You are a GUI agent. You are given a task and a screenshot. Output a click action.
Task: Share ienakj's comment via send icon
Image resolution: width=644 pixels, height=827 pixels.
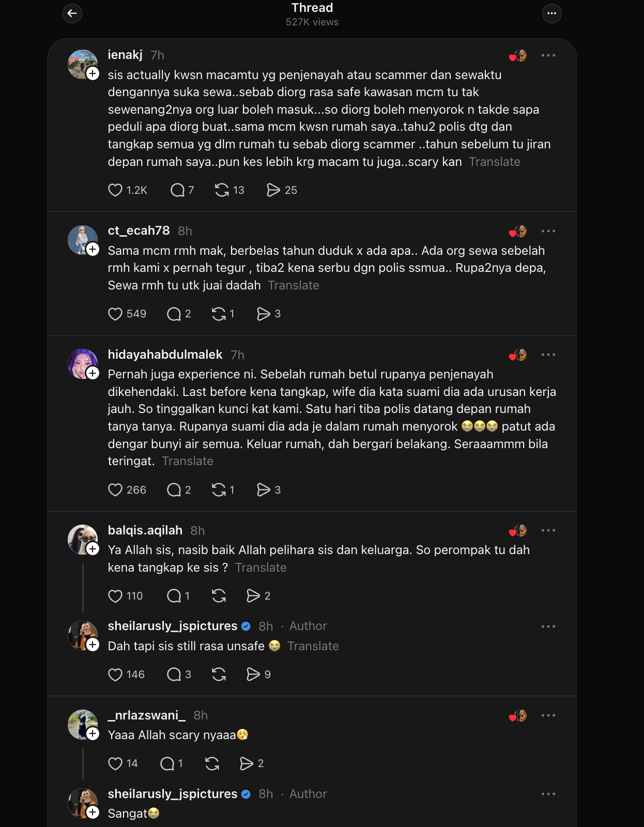click(273, 190)
